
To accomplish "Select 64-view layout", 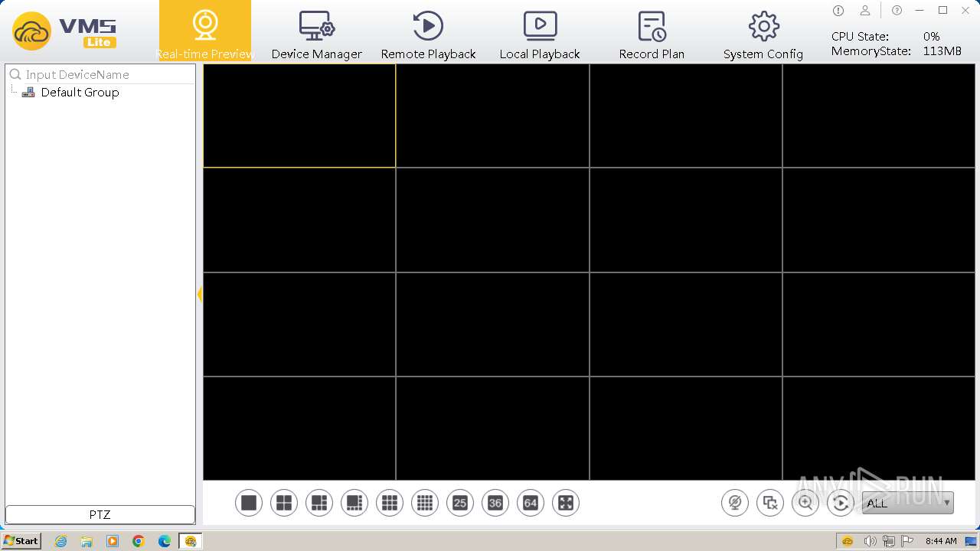I will click(x=531, y=503).
